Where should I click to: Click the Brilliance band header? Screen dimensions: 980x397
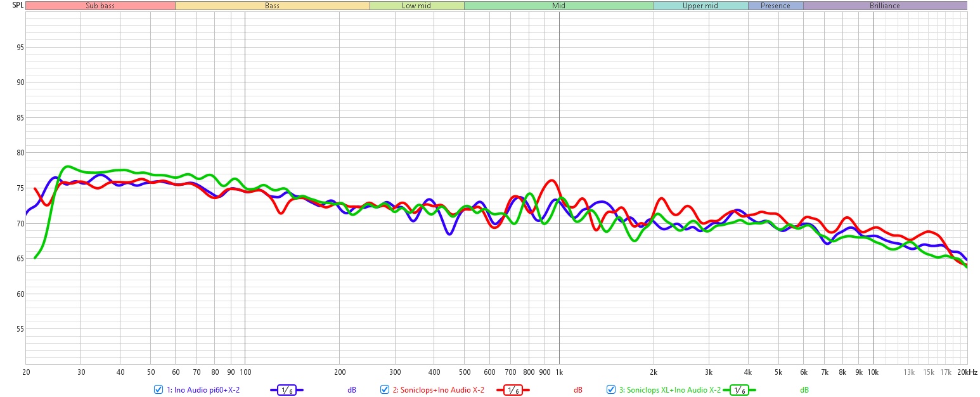885,6
